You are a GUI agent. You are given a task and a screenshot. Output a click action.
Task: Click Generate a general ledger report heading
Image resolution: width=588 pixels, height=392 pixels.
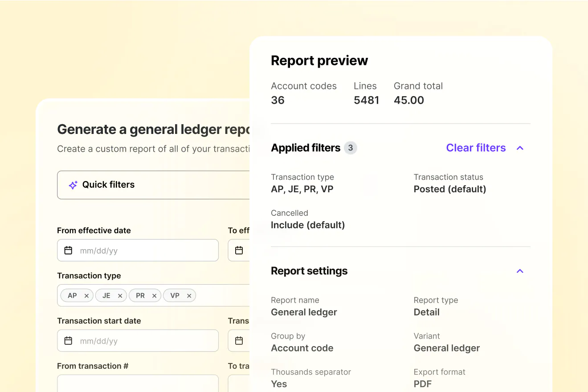point(154,129)
